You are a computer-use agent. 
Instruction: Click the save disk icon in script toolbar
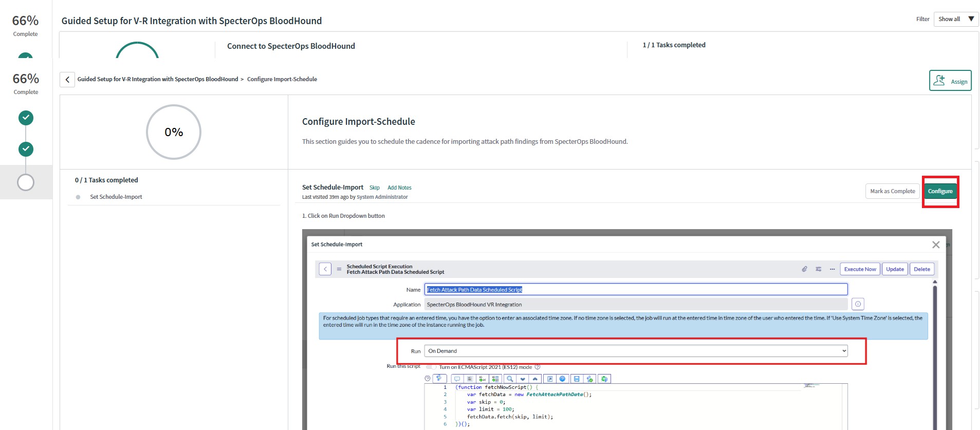click(x=577, y=379)
